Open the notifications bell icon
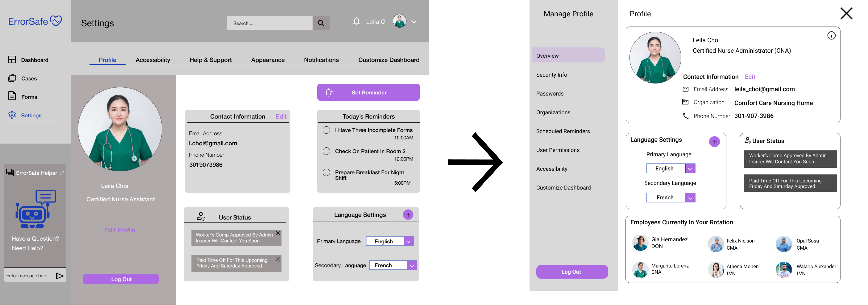The image size is (868, 305). pos(356,21)
